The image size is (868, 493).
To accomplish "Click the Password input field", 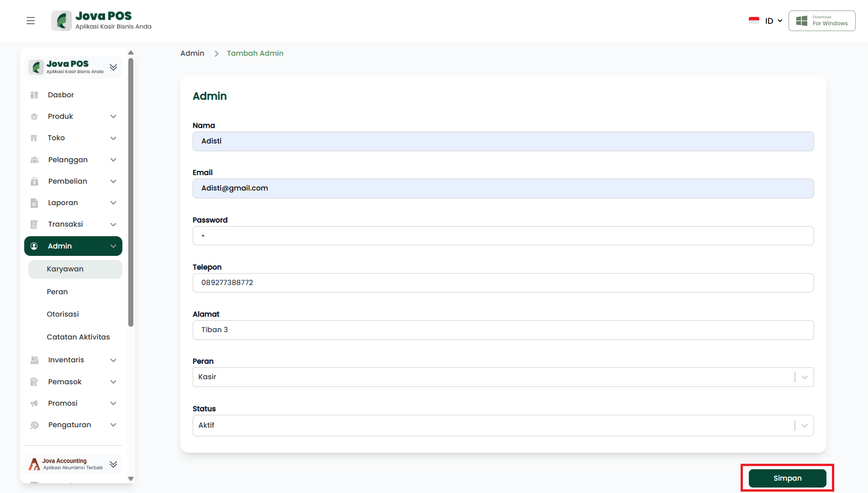I will coord(502,236).
